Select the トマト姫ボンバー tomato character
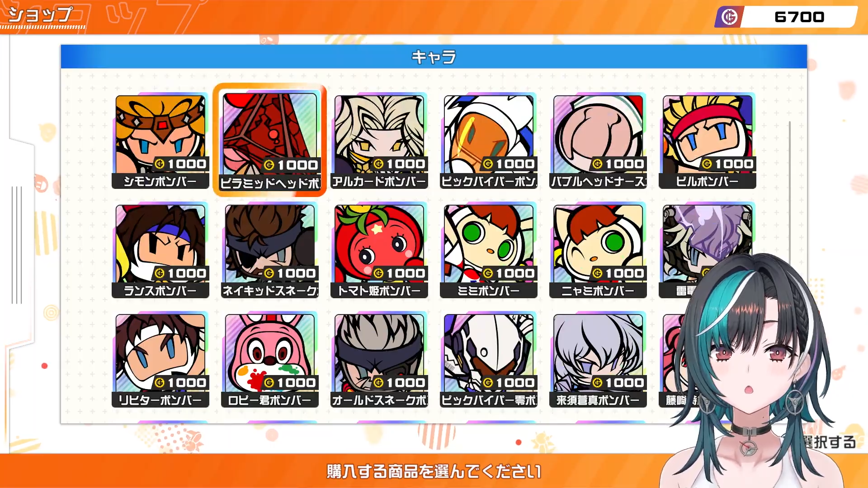 (379, 250)
